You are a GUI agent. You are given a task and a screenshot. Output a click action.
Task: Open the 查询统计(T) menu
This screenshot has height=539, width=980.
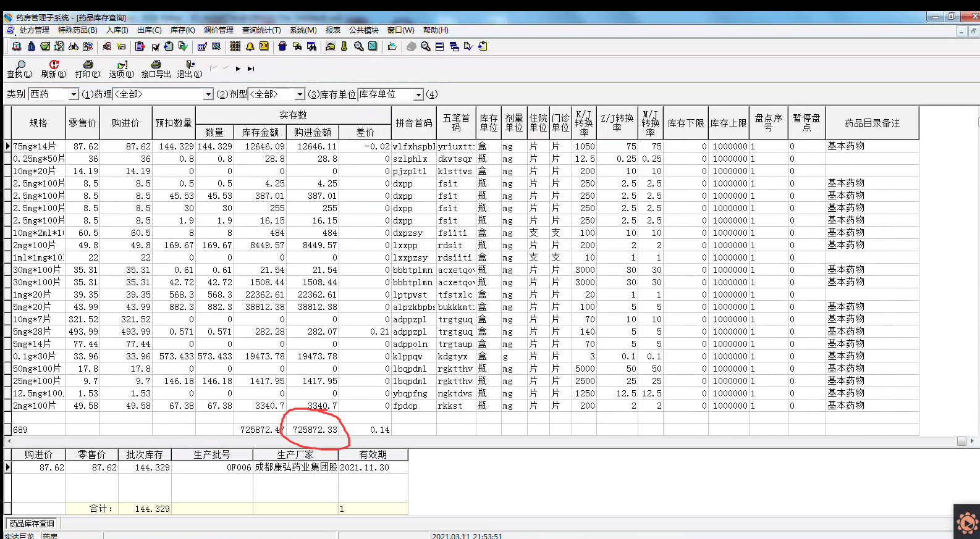(261, 30)
